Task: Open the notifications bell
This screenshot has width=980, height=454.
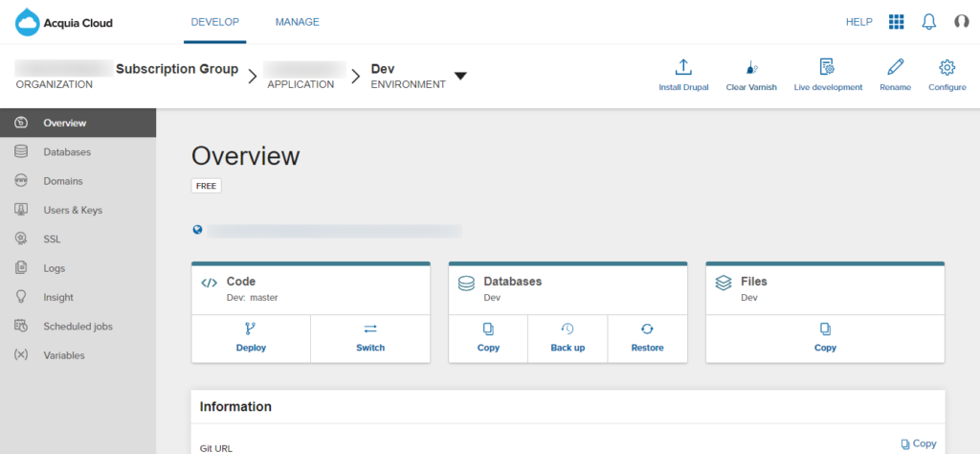Action: 929,22
